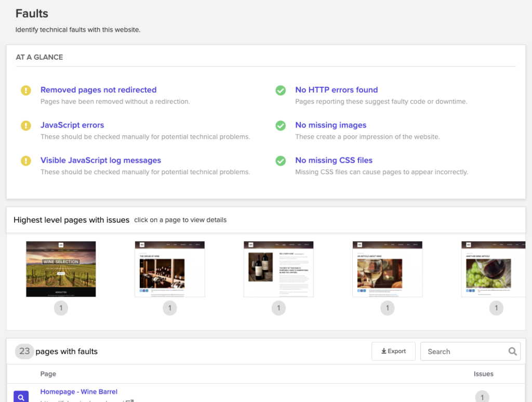Click 'Pages have been removed without a redirection.' text

[115, 101]
